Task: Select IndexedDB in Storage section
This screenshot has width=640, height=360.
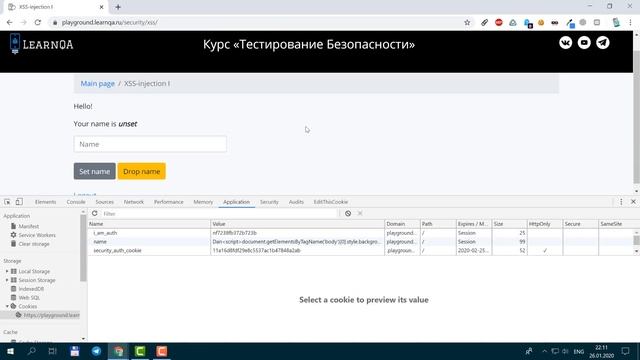Action: coord(31,289)
